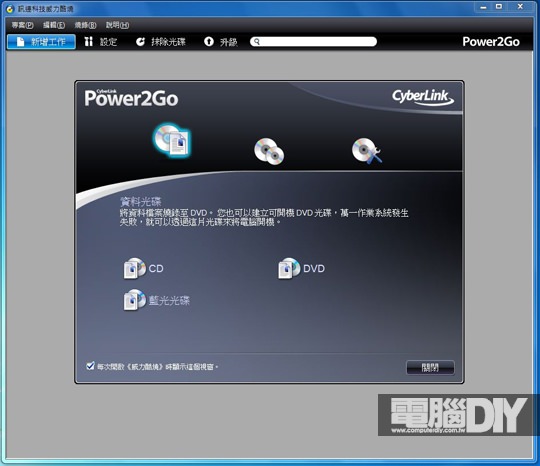Screen dimensions: 540x466
Task: Click the 新增工作 toolbar button
Action: coord(41,42)
